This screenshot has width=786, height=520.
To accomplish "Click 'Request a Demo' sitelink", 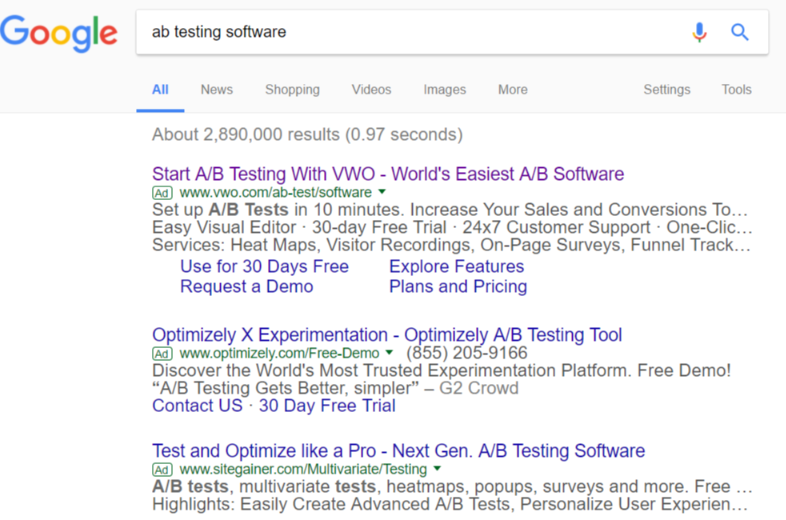I will click(247, 286).
